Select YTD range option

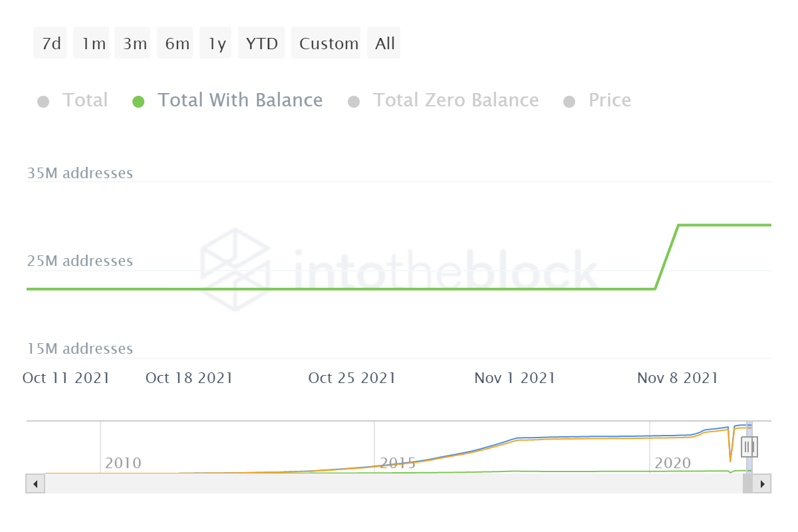(x=261, y=43)
